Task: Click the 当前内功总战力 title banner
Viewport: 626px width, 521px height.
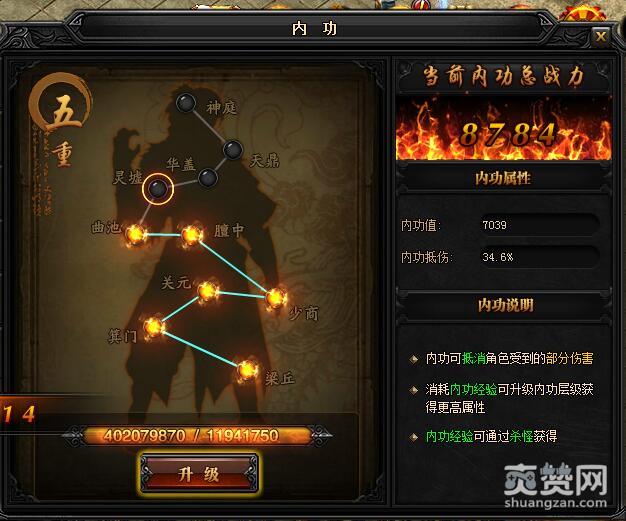Action: pos(503,76)
